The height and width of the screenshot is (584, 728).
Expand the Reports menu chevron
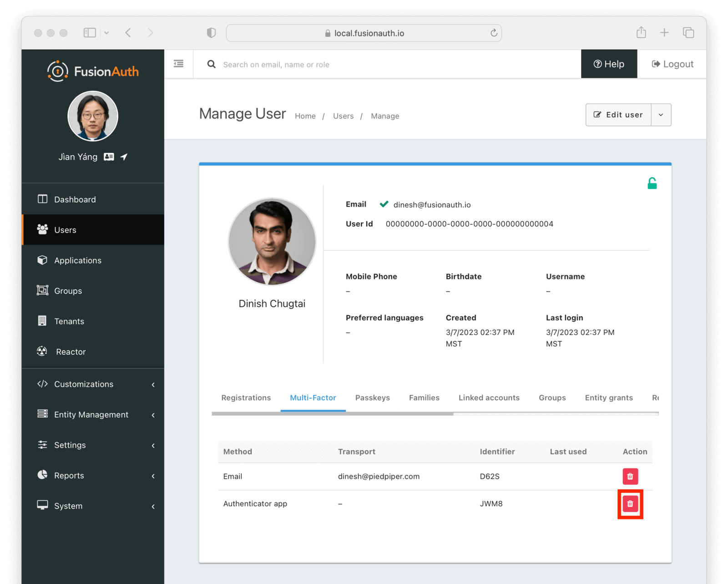[x=153, y=476]
